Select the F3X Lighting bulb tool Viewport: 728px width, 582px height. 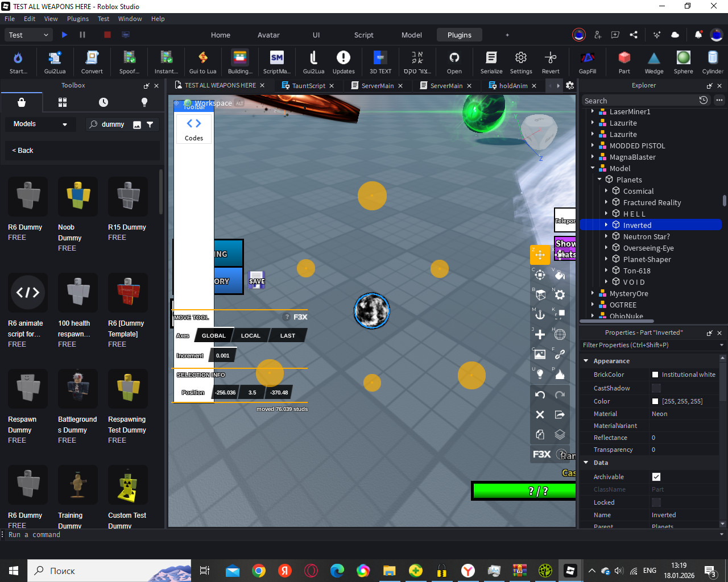click(540, 374)
